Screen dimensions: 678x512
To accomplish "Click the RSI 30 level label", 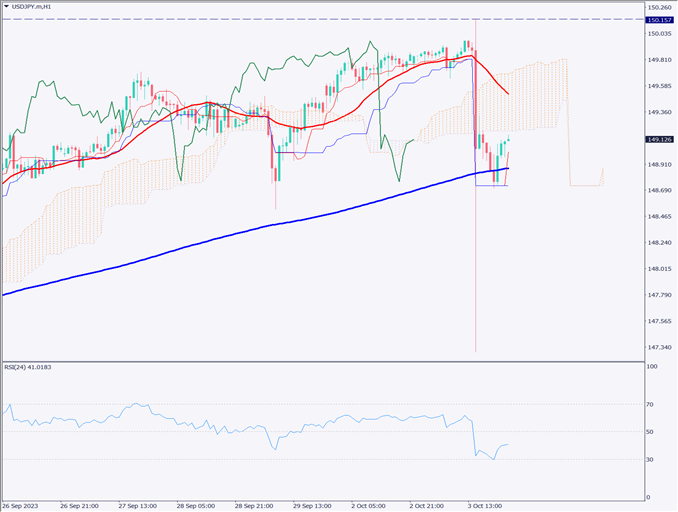I will pyautogui.click(x=652, y=460).
